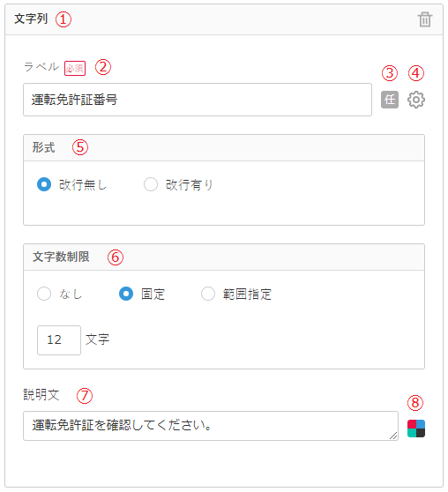Screen dimensions: 448x492
Task: Click the label field showing 運転免許証番号
Action: click(198, 100)
